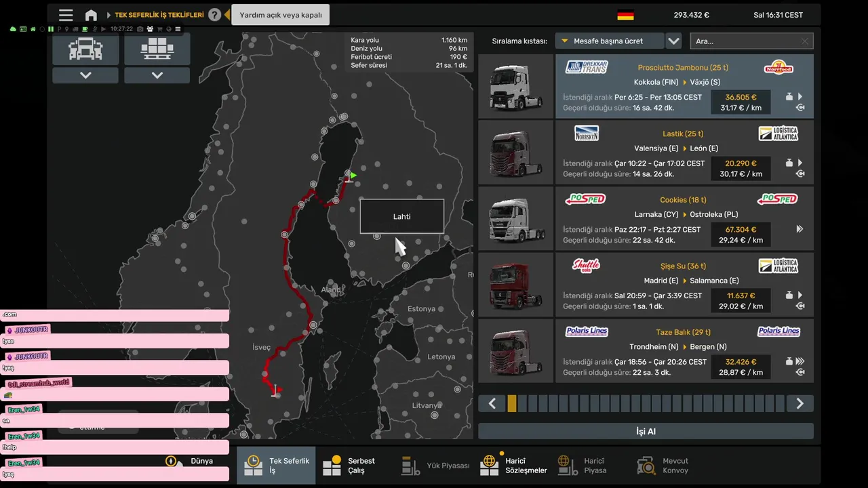Image resolution: width=868 pixels, height=488 pixels.
Task: Click the green cloud overlay icon
Action: click(13, 29)
